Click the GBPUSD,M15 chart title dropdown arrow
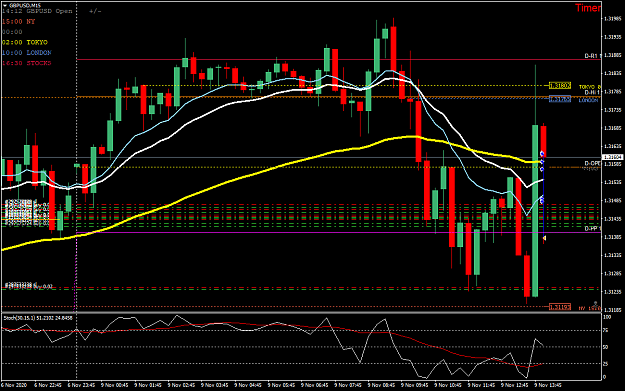 coord(5,6)
